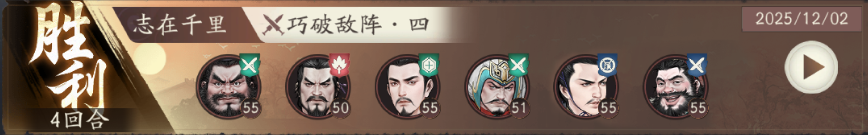Select the first general portrait, level 55
This screenshot has height=135, width=868.
[x=228, y=86]
